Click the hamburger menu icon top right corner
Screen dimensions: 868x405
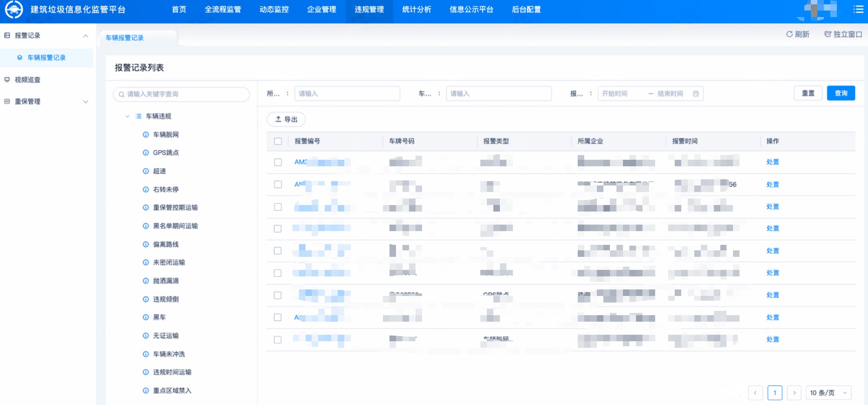click(858, 9)
